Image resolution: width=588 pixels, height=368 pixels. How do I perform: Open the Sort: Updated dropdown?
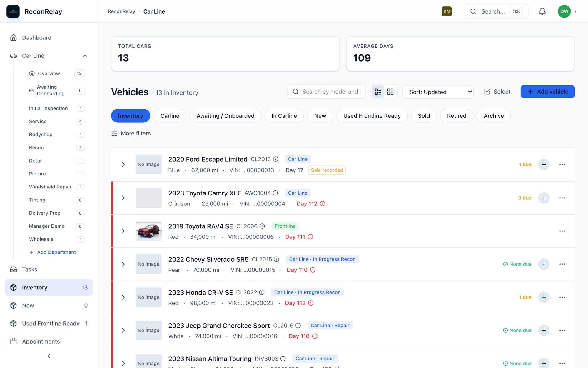pyautogui.click(x=438, y=92)
